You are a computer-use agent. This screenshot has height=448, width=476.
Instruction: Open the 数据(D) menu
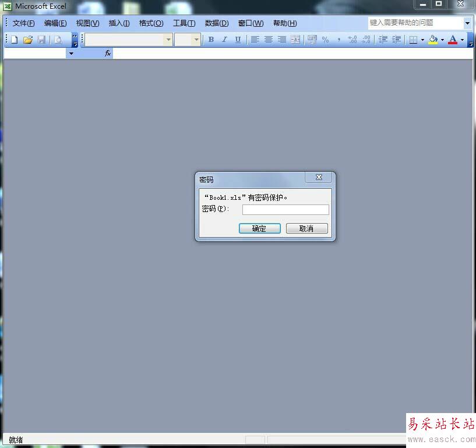[217, 23]
